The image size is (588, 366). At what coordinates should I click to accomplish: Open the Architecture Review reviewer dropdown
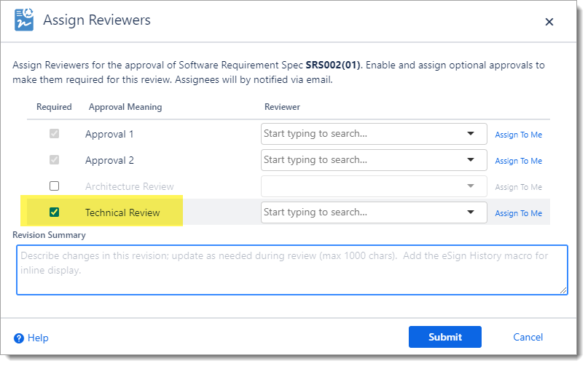(470, 186)
